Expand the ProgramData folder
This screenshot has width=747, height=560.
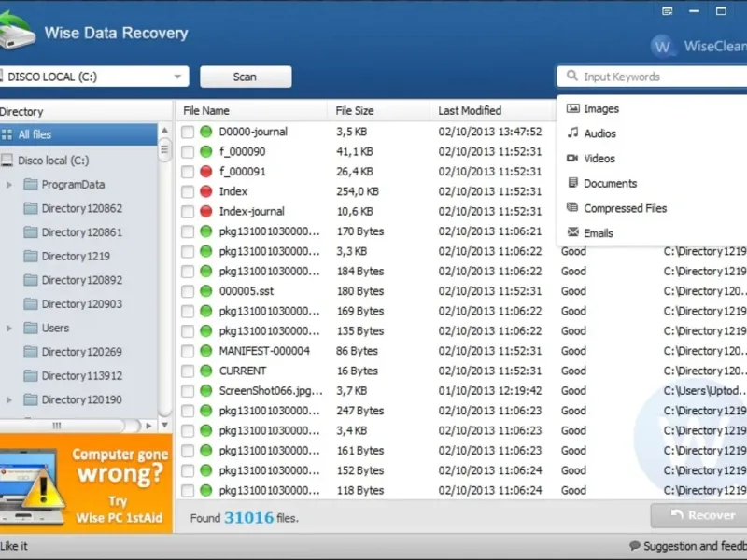tap(9, 184)
